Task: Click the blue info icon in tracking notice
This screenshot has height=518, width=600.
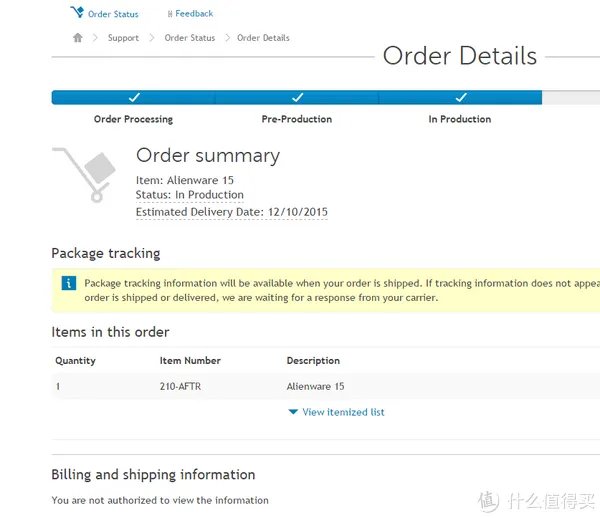Action: click(x=68, y=283)
